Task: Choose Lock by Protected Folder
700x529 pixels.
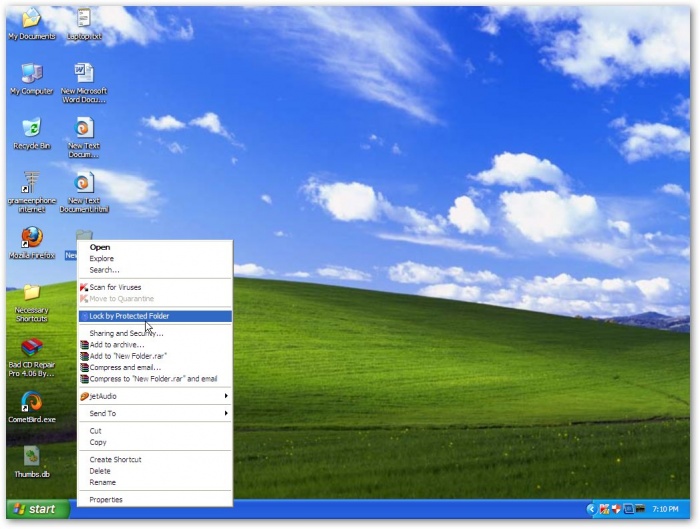Action: [x=129, y=316]
